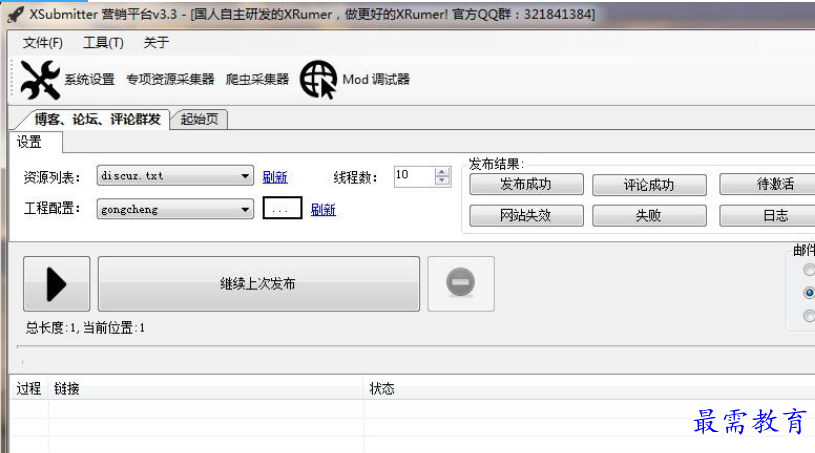The width and height of the screenshot is (815, 453).
Task: Select the bottom 邮件 radio option
Action: (809, 316)
